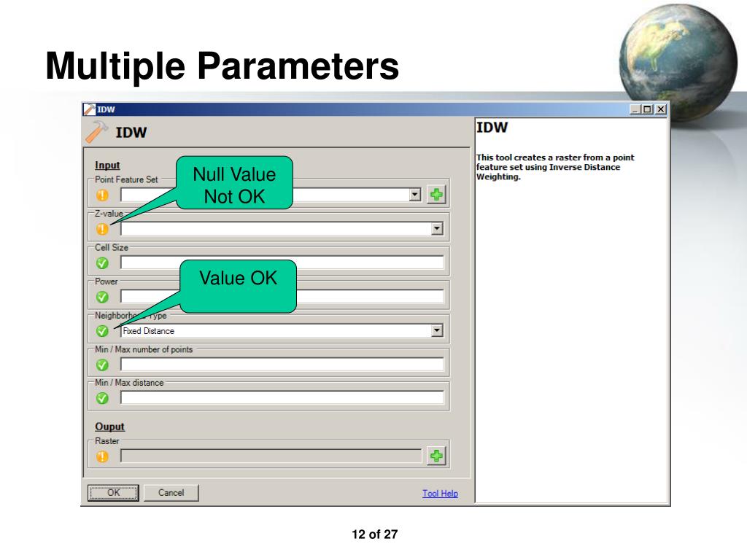Click the warning status icon for Point Feature Set
Viewport: 747px width, 560px height.
pos(102,195)
